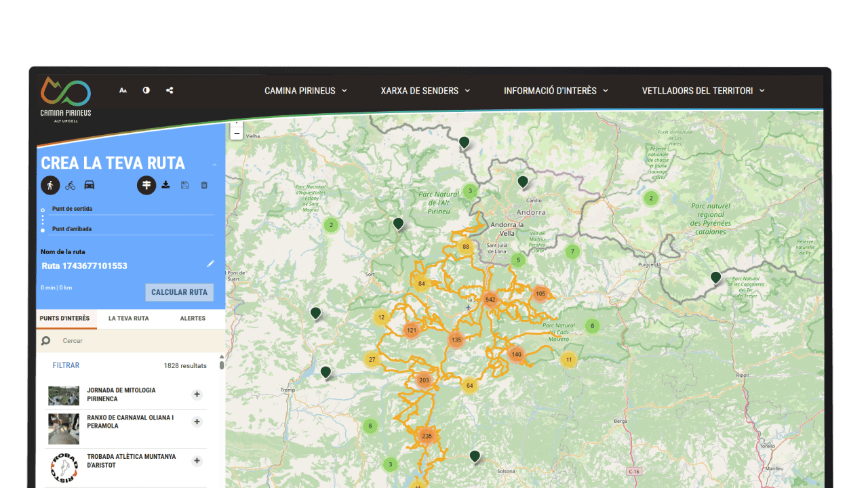Select the walking route mode icon

(50, 185)
